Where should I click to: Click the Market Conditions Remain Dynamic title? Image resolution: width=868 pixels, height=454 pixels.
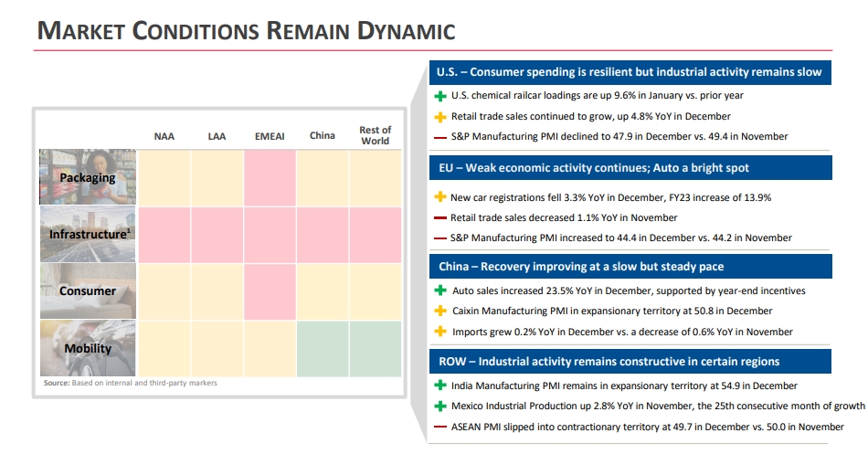(247, 30)
